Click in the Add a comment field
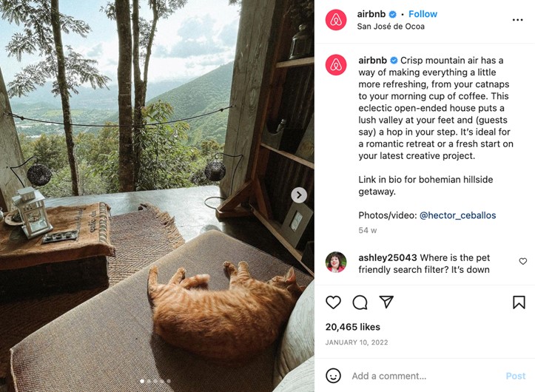Screen dimensions: 535x392 422,376
